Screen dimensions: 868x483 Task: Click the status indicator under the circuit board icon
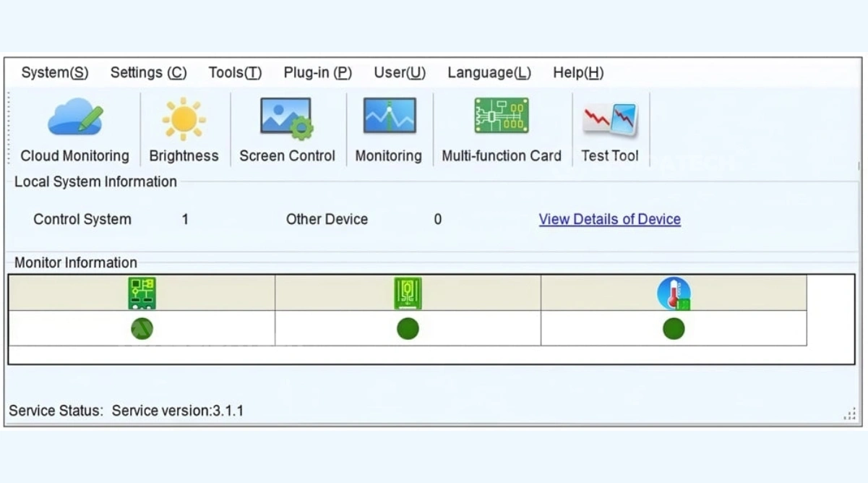coord(142,329)
